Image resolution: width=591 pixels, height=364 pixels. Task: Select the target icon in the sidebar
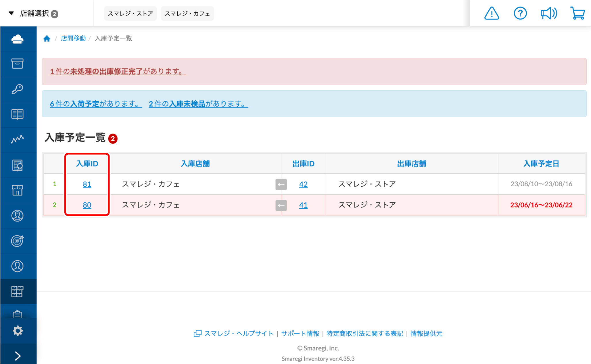[x=18, y=241]
